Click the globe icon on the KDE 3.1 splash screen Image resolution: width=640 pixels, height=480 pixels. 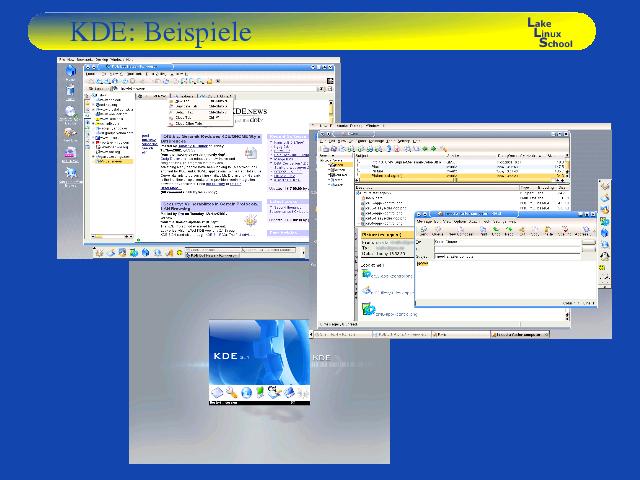tap(246, 393)
